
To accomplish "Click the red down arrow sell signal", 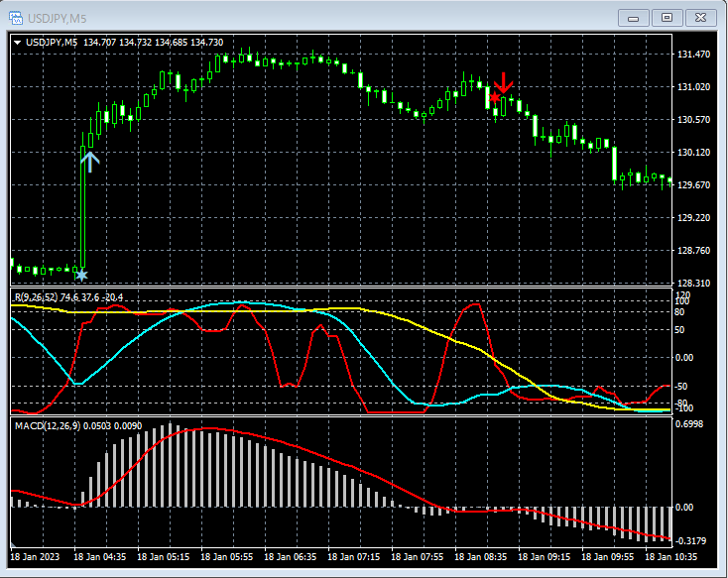I will tap(505, 81).
